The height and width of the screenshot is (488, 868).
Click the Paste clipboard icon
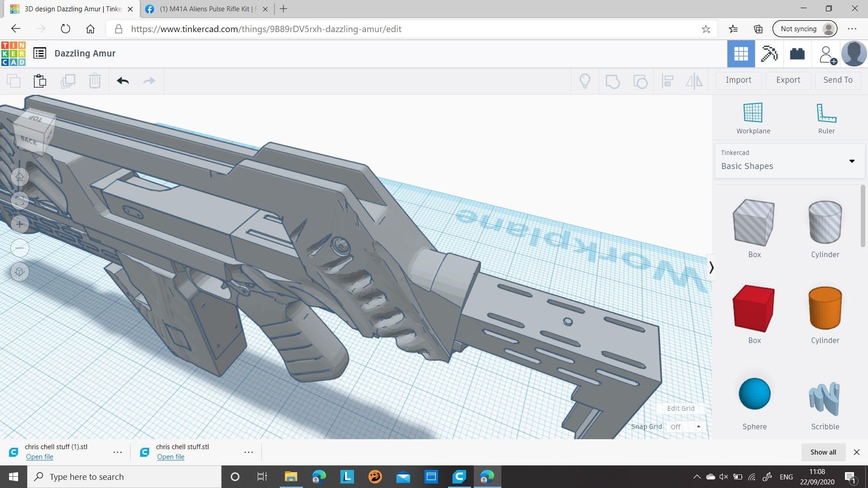pos(40,81)
